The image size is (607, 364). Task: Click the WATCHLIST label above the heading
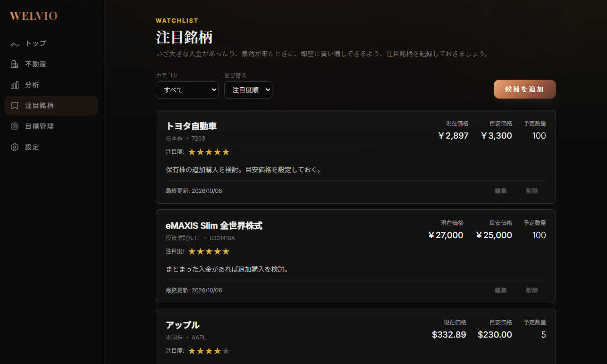tap(177, 21)
